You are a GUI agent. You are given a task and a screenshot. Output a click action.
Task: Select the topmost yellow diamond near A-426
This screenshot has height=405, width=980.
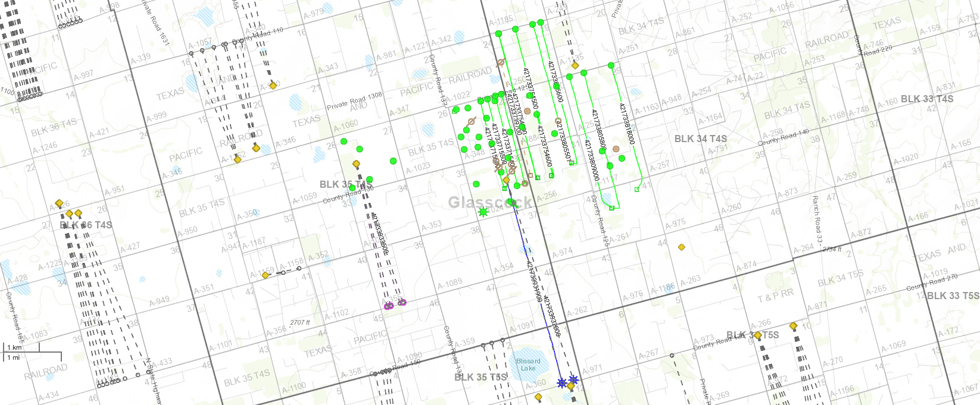59,203
